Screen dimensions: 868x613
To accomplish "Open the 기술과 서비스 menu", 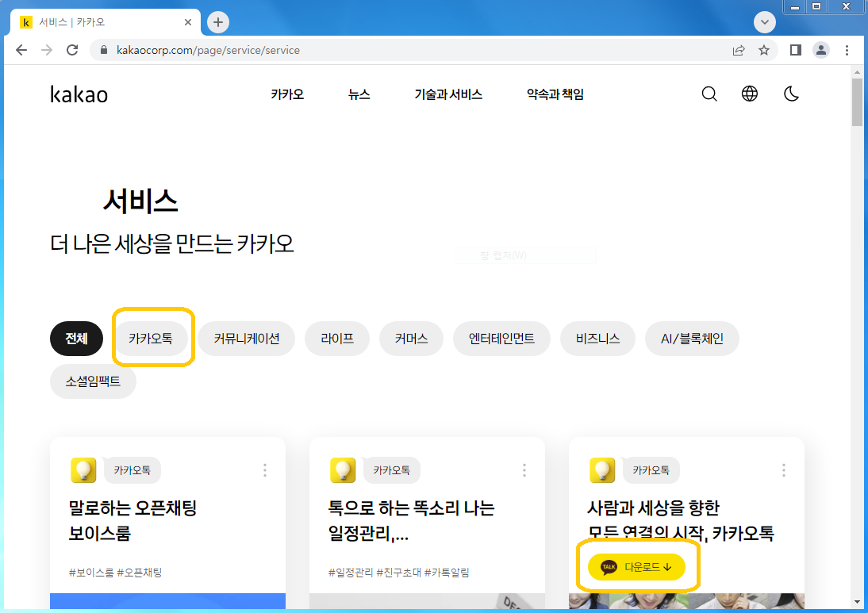I will click(448, 94).
